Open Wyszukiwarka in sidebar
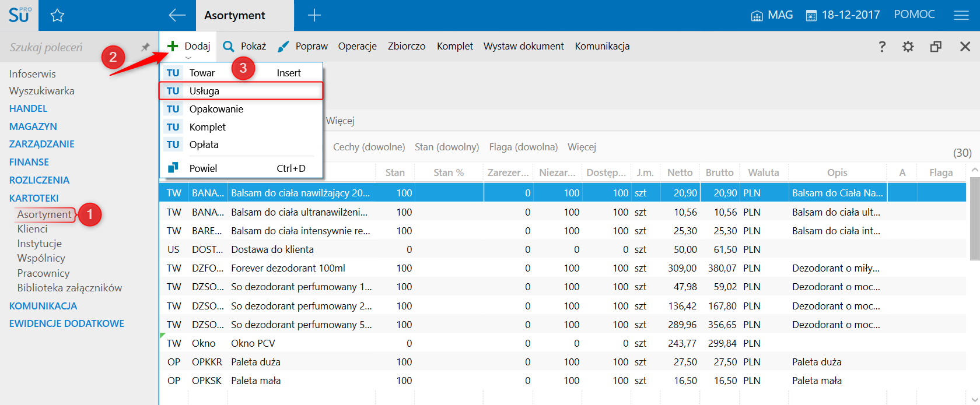Image resolution: width=980 pixels, height=405 pixels. point(41,91)
